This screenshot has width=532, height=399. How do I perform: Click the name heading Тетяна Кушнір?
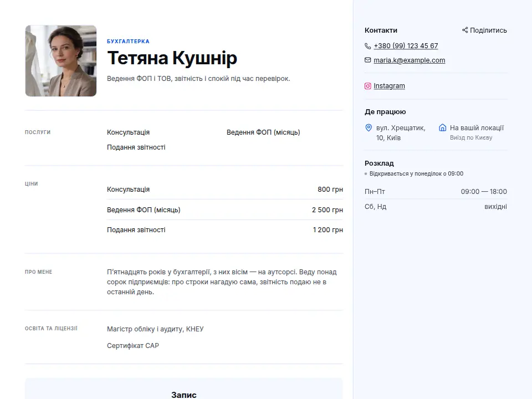pos(172,58)
